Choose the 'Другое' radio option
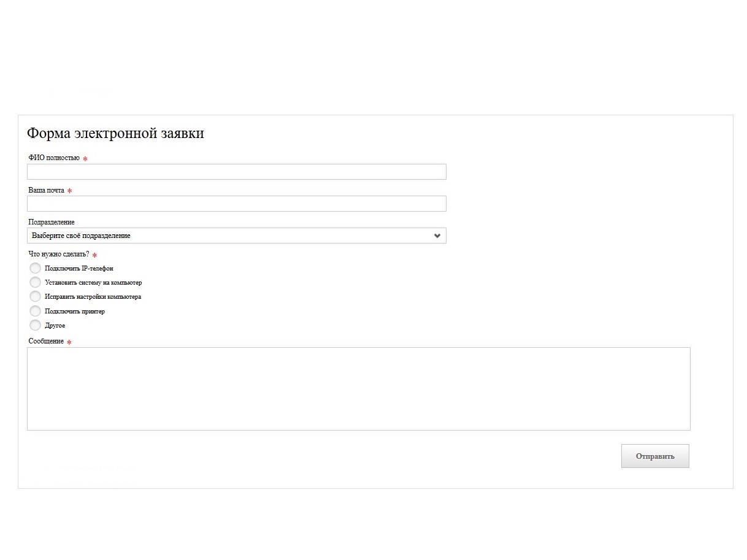Screen dimensions: 747x560 coord(35,325)
